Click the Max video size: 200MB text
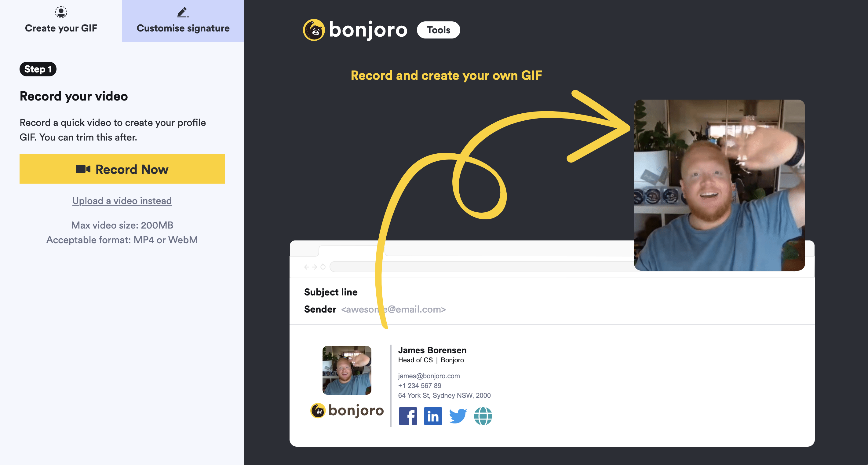This screenshot has height=465, width=868. (x=122, y=225)
